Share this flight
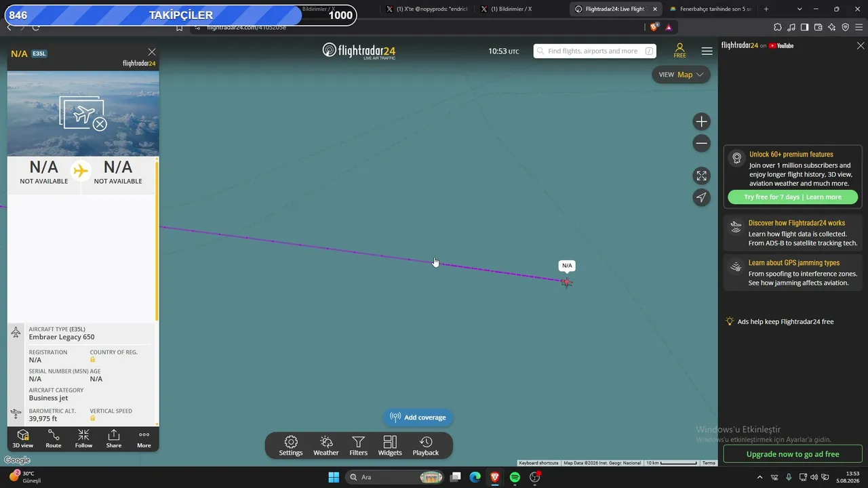The image size is (868, 488). (x=114, y=439)
